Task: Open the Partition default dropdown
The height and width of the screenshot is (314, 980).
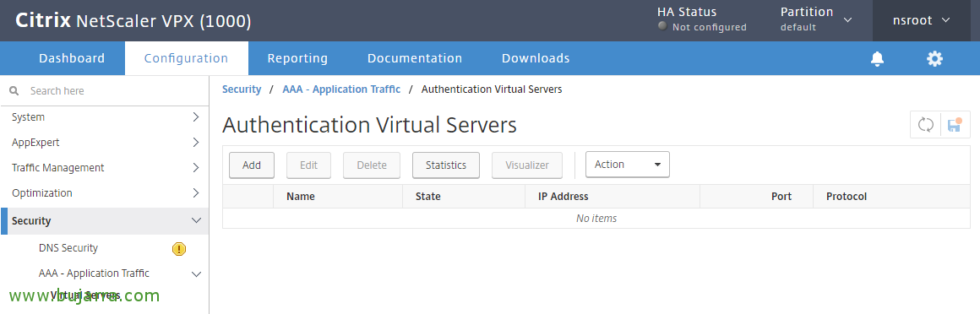Action: [x=815, y=19]
